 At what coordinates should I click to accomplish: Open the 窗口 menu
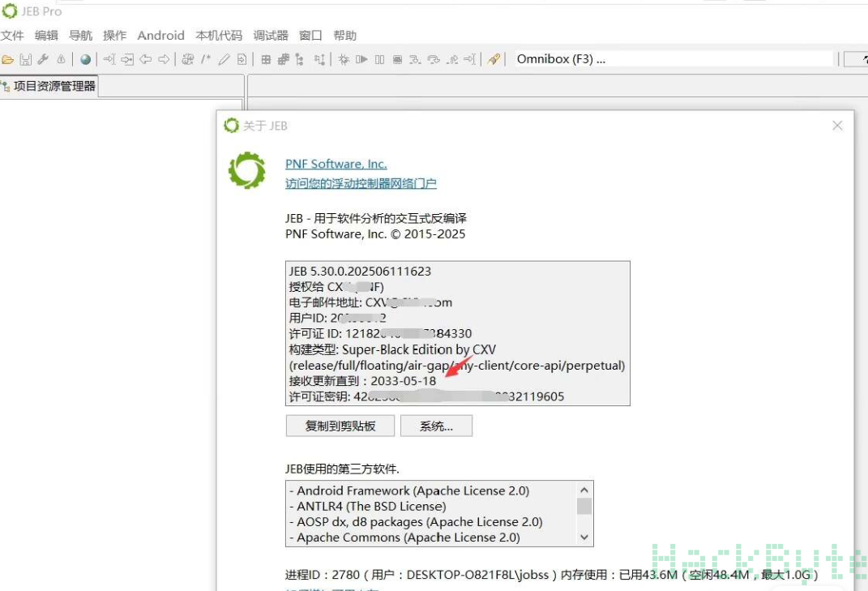coord(310,36)
